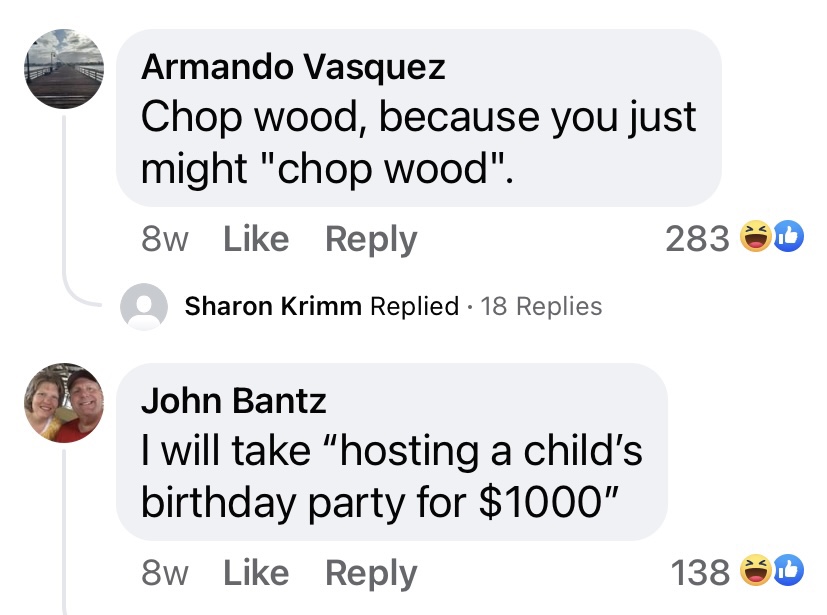Click Armando Vasquez's pier profile picture
The height and width of the screenshot is (615, 827).
click(64, 68)
